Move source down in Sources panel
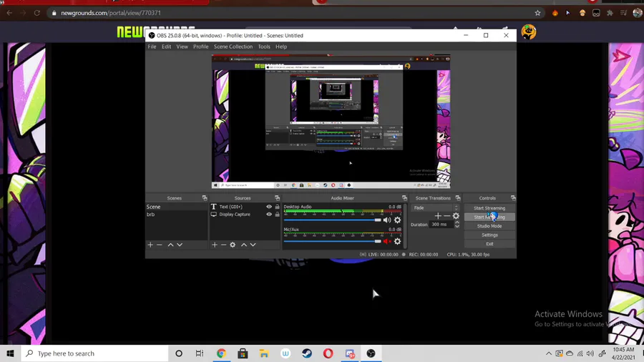644x362 pixels. (x=253, y=245)
